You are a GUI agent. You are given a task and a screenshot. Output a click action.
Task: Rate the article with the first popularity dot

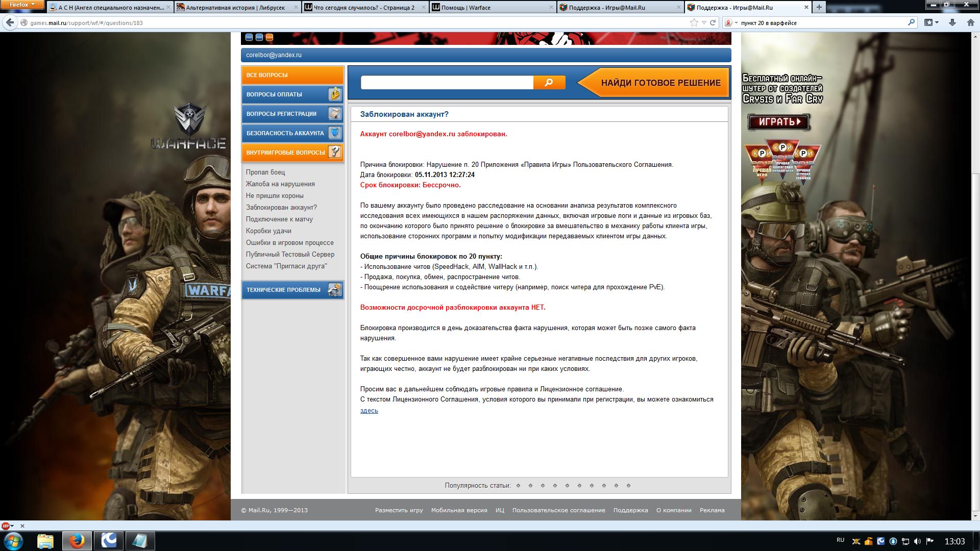(x=518, y=486)
